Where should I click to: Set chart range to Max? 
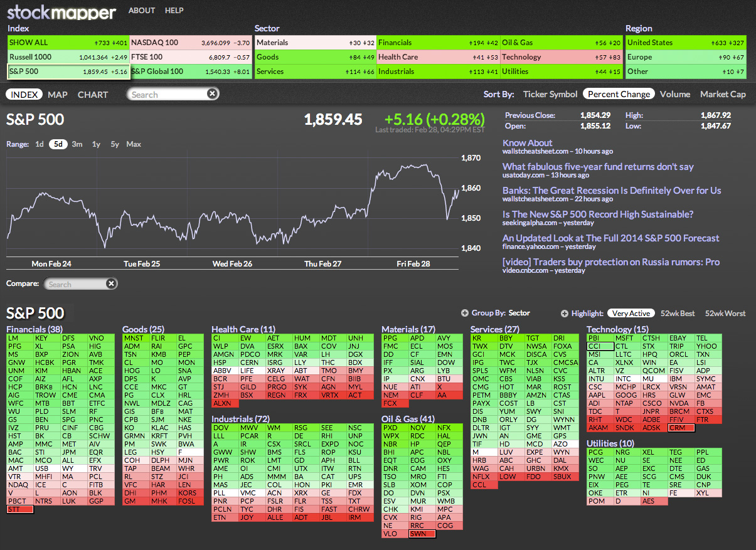(x=134, y=144)
